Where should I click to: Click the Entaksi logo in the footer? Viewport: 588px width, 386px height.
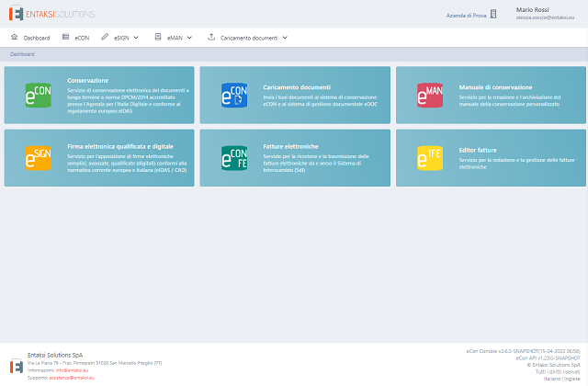click(17, 366)
